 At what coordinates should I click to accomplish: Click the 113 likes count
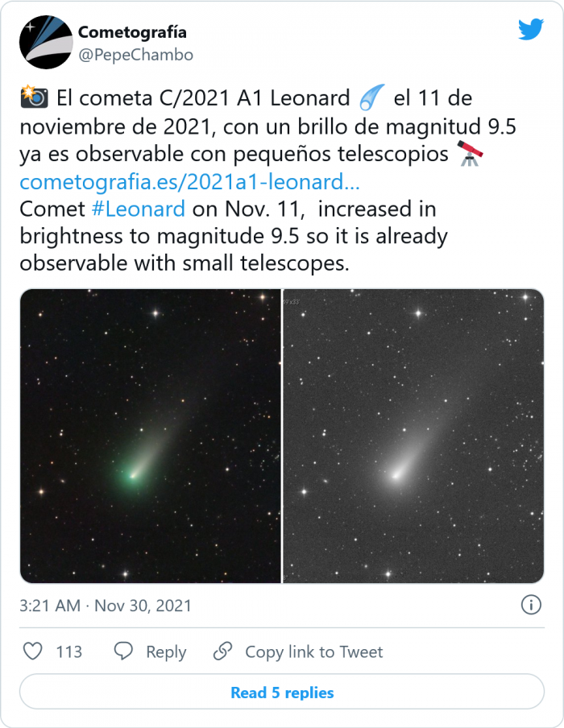(x=69, y=652)
